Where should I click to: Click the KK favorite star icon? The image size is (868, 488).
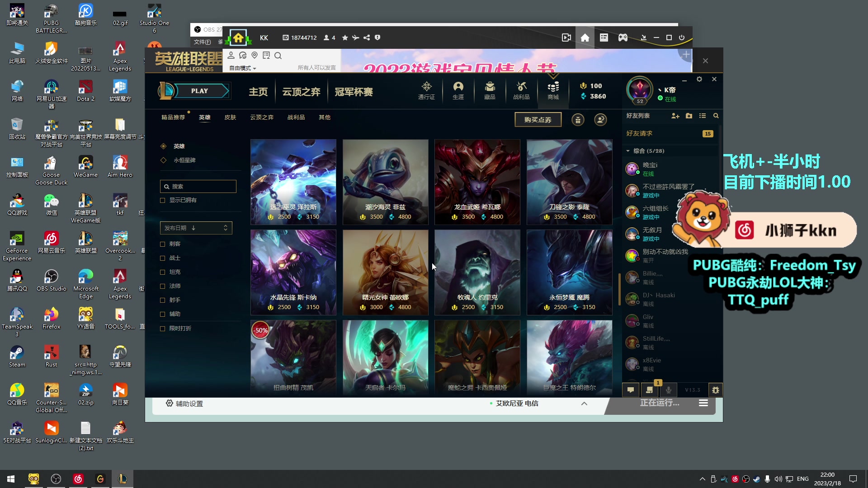coord(345,38)
